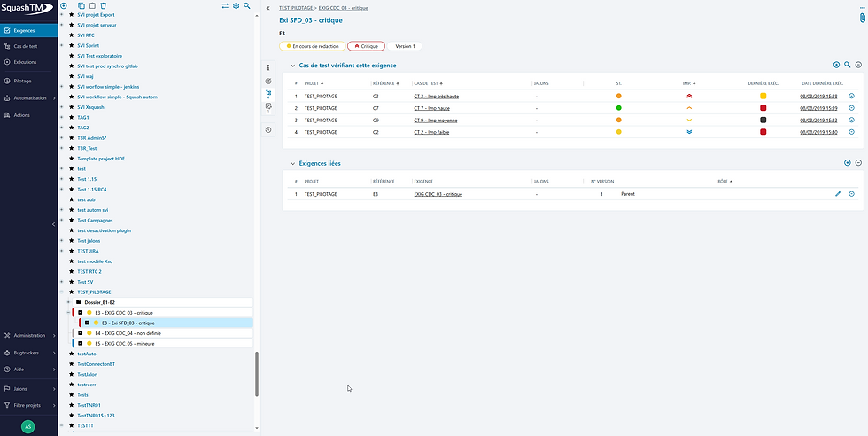Click search icon in Cas de test section
Viewport: 868px width, 436px height.
click(x=847, y=65)
